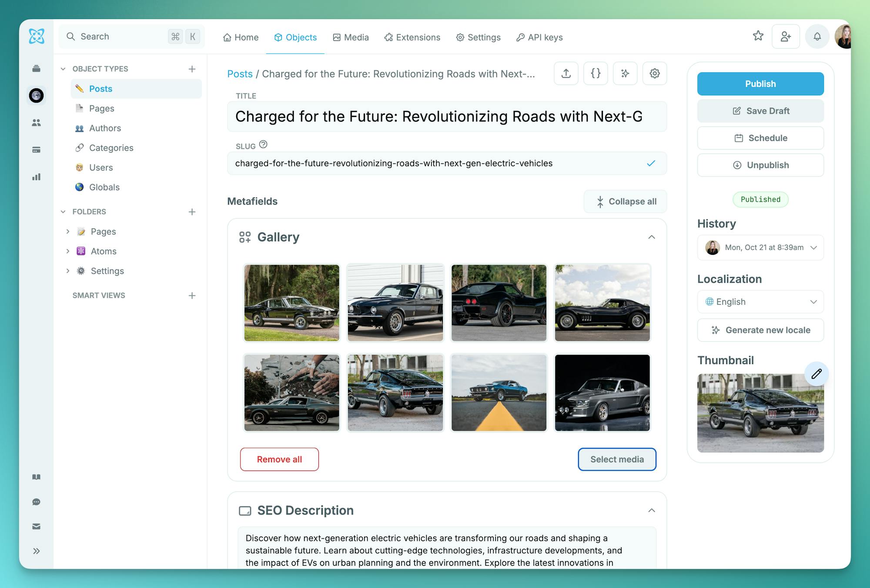
Task: Click the blue Mustang road thumbnail
Action: (499, 393)
